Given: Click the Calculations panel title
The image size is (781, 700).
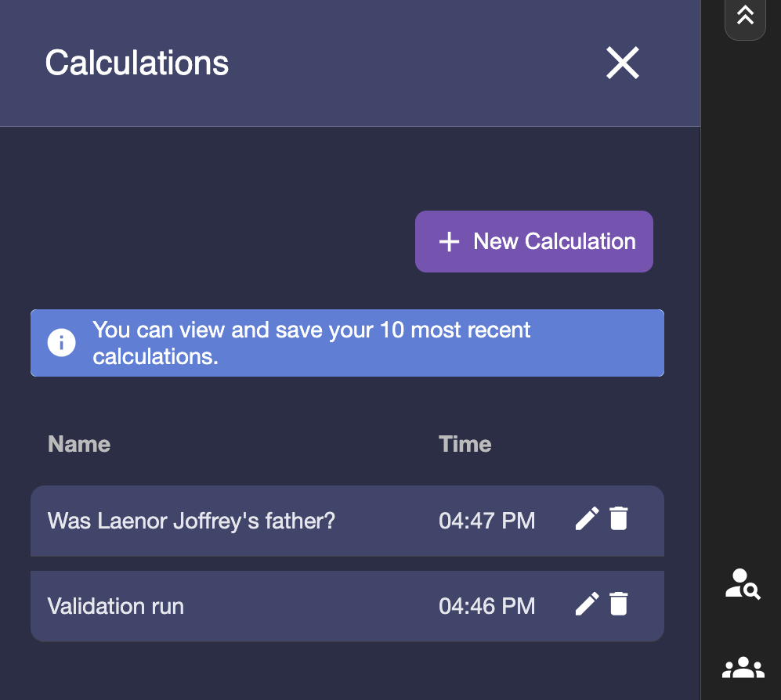Looking at the screenshot, I should (x=137, y=63).
